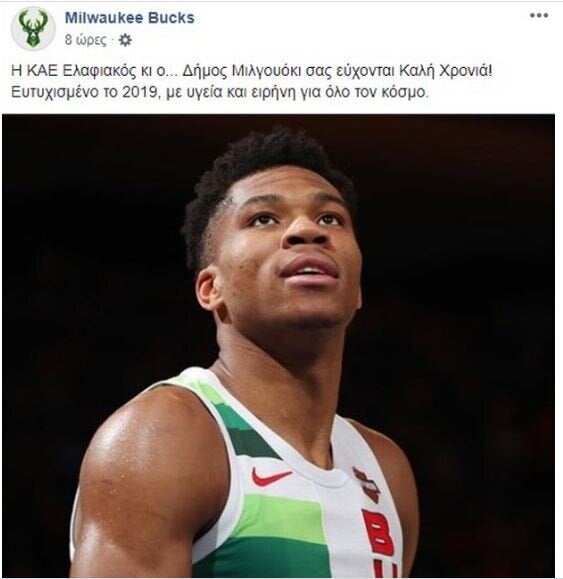Open the "8 ώρες" timestamp link
This screenshot has height=579, width=563.
(85, 40)
